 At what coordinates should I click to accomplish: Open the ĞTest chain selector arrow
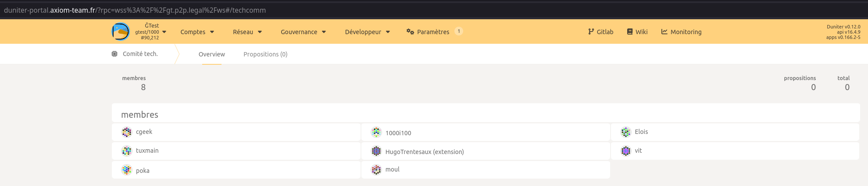pos(164,32)
